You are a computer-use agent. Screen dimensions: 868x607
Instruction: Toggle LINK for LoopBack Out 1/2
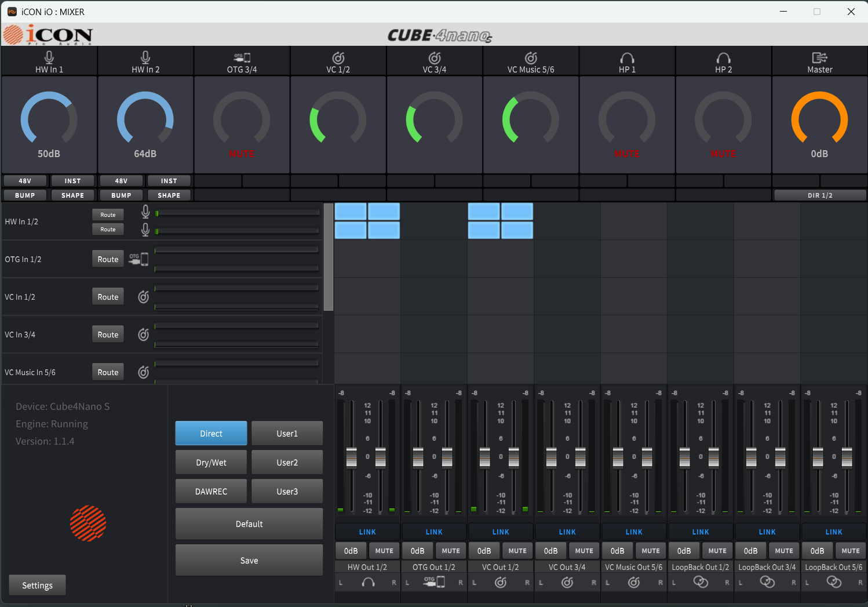click(701, 532)
